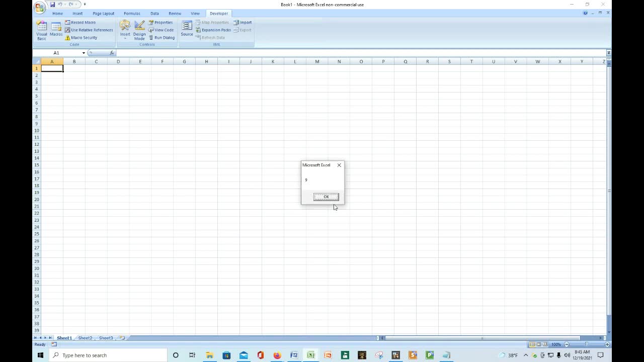Switch to the Page Layout tab
The width and height of the screenshot is (644, 362).
(103, 14)
